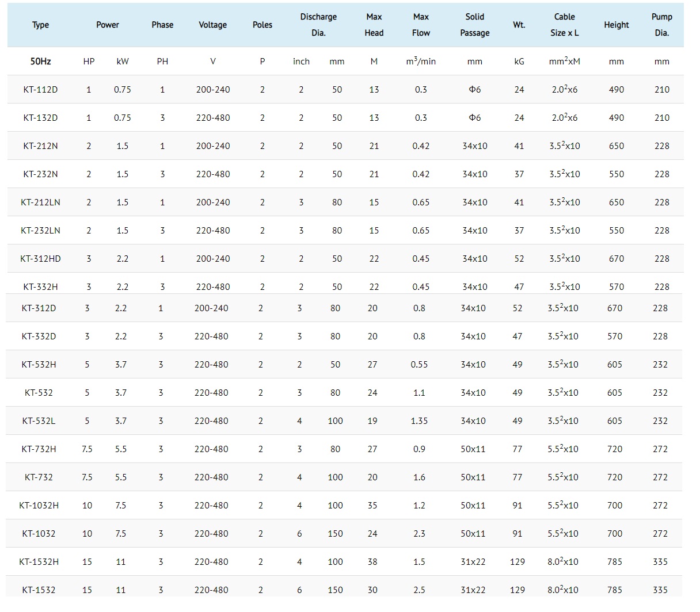Select the Pump Dia. column header
Viewport: 700px width, 612px height.
click(x=662, y=25)
